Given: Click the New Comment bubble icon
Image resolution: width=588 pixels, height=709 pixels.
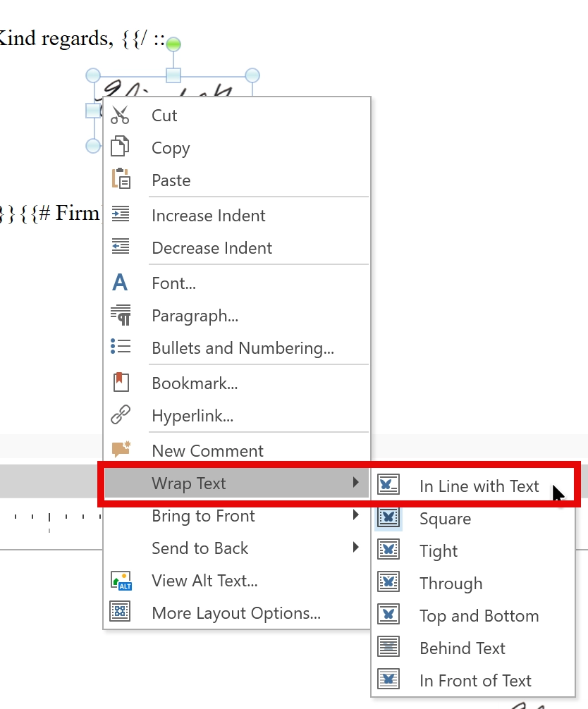Looking at the screenshot, I should [121, 449].
